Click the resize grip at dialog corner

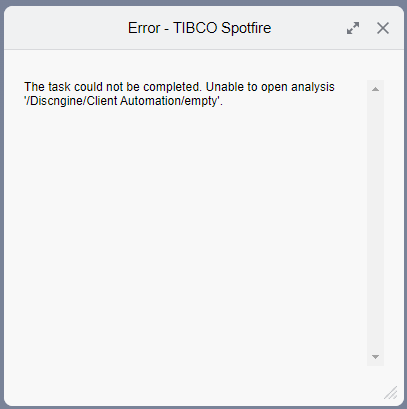click(391, 393)
